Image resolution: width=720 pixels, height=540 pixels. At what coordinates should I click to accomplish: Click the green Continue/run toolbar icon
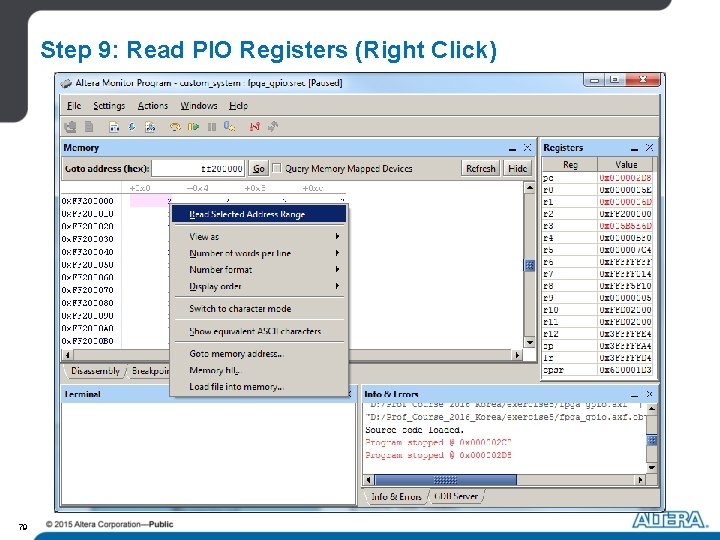193,127
